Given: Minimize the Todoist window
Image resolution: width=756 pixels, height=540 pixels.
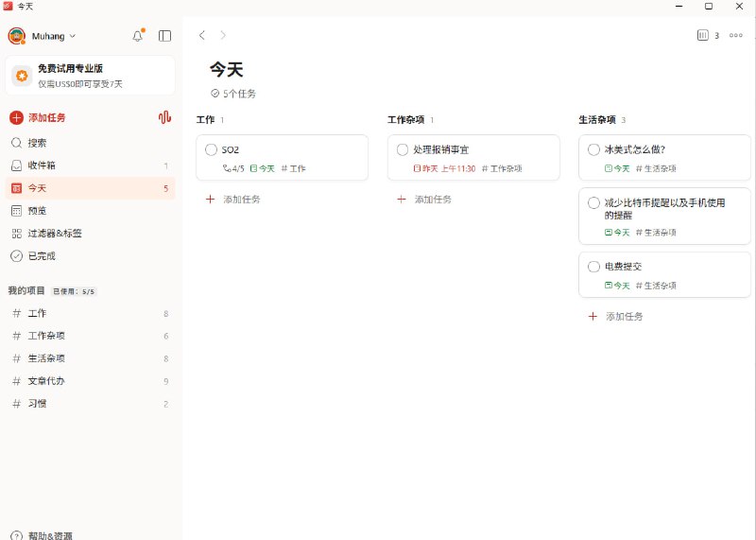Looking at the screenshot, I should 679,6.
